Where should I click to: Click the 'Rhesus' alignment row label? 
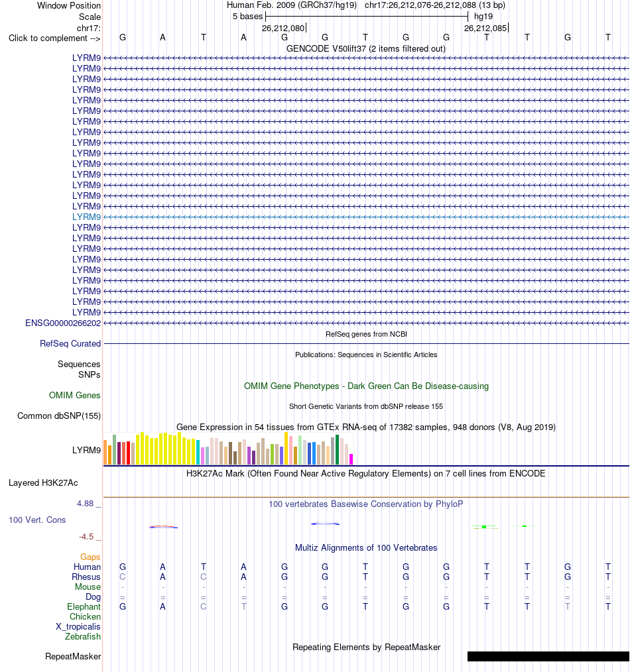pos(86,577)
